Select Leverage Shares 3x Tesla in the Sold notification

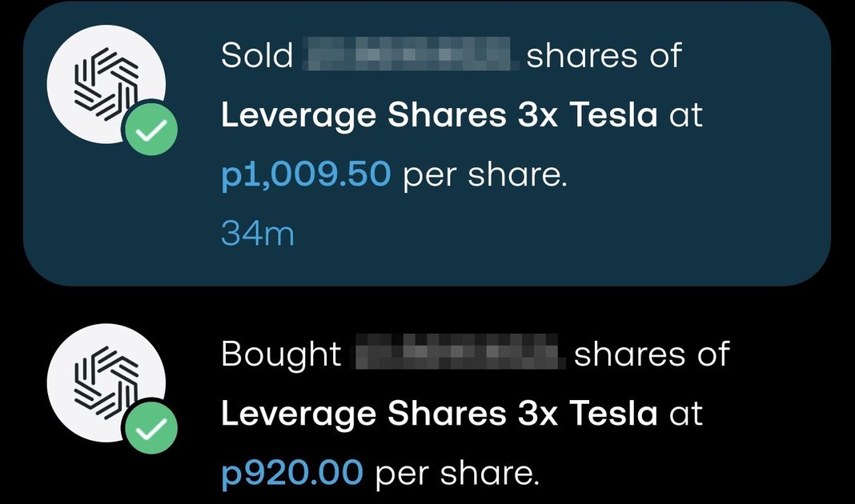[x=439, y=116]
